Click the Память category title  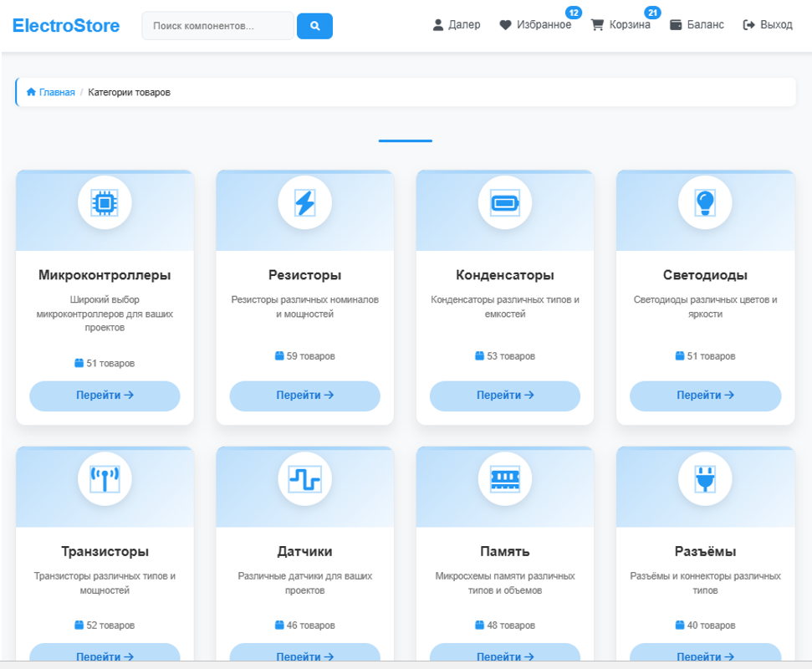[505, 551]
